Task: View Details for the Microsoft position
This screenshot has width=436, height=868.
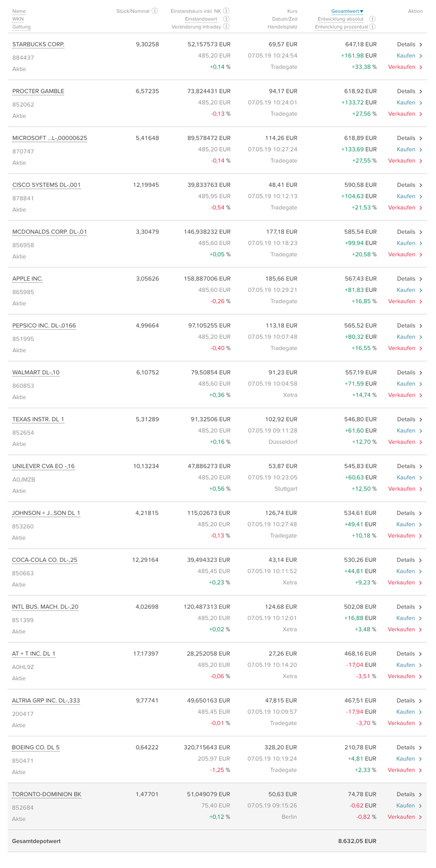Action: coord(406,138)
